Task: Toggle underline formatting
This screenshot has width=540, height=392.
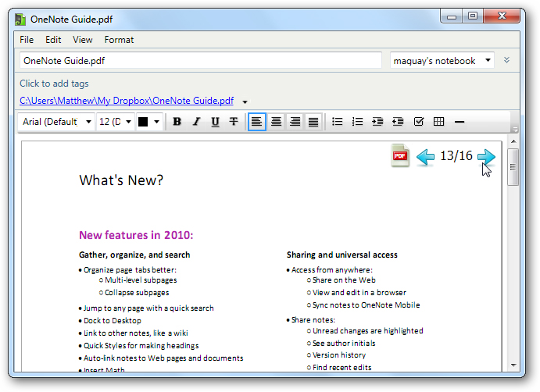Action: [x=215, y=122]
